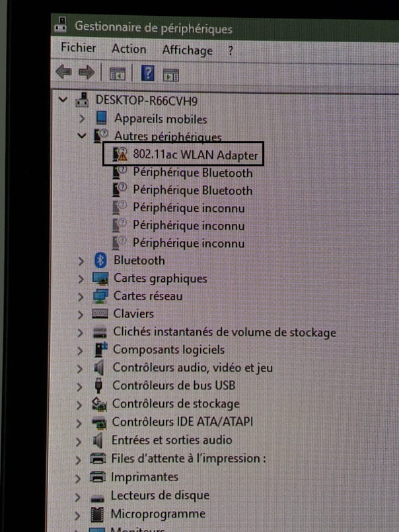Click the Contrôleurs audio speaker icon

point(98,368)
